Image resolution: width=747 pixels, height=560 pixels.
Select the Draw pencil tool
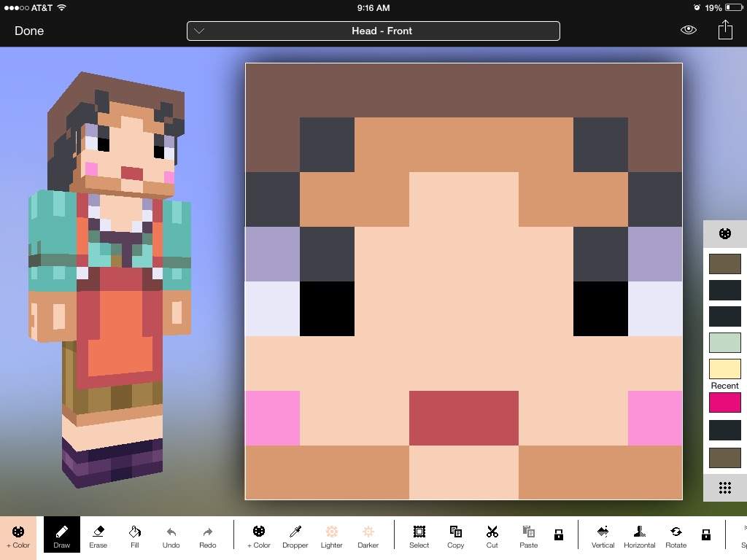(61, 534)
